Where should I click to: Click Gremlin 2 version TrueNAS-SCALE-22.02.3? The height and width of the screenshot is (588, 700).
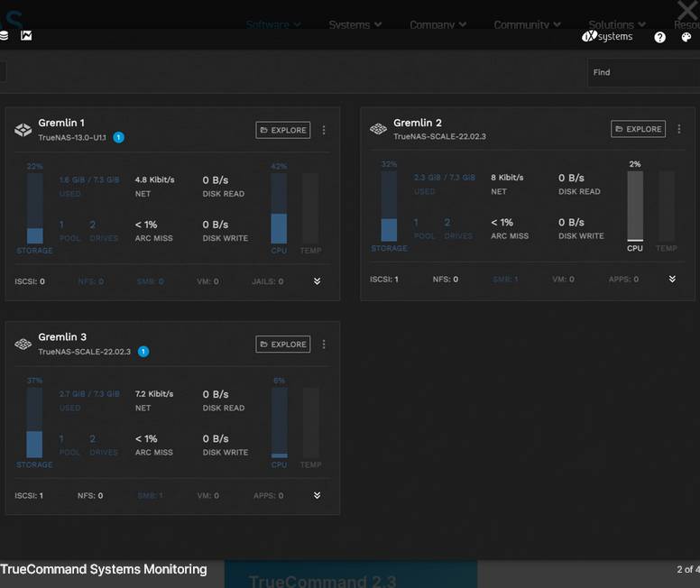(439, 136)
